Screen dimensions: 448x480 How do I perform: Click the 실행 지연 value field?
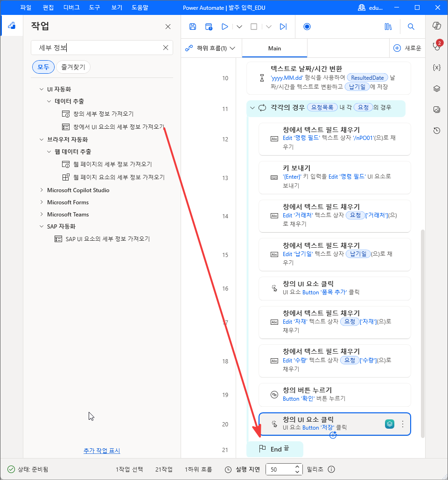click(x=280, y=469)
